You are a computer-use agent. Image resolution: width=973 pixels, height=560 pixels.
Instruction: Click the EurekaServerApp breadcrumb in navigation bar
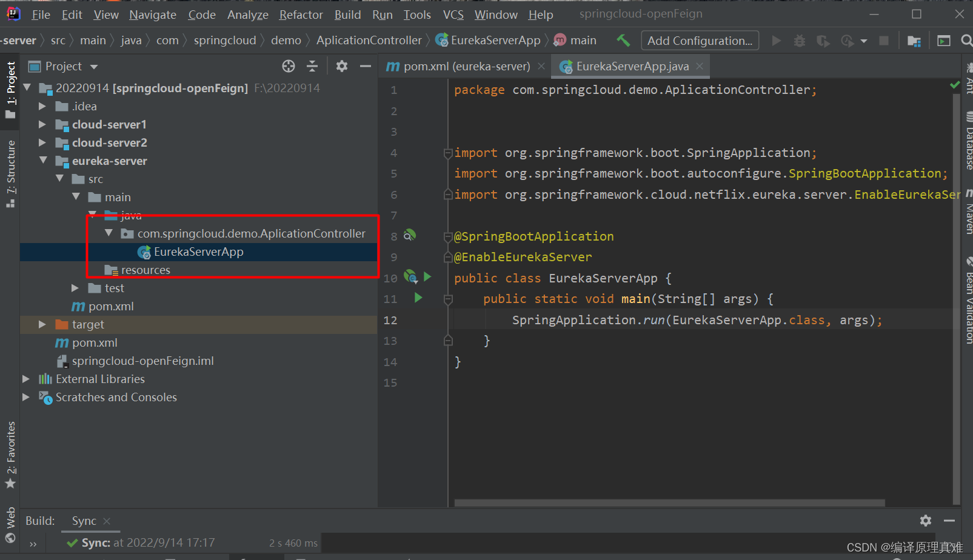[495, 41]
